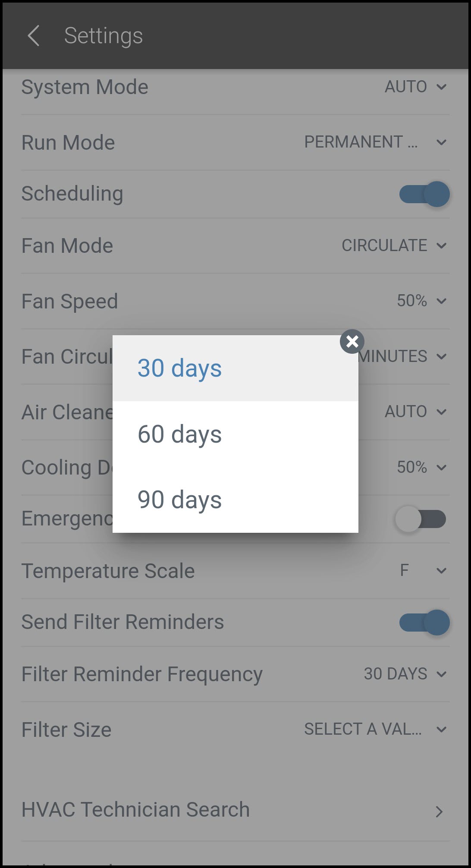Select the 30 days option
This screenshot has width=471, height=868.
[235, 368]
